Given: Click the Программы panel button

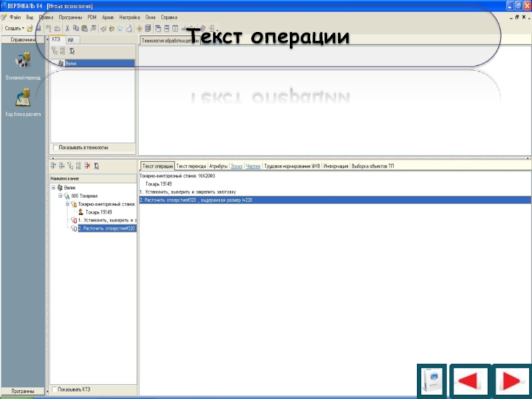Looking at the screenshot, I should tap(23, 390).
